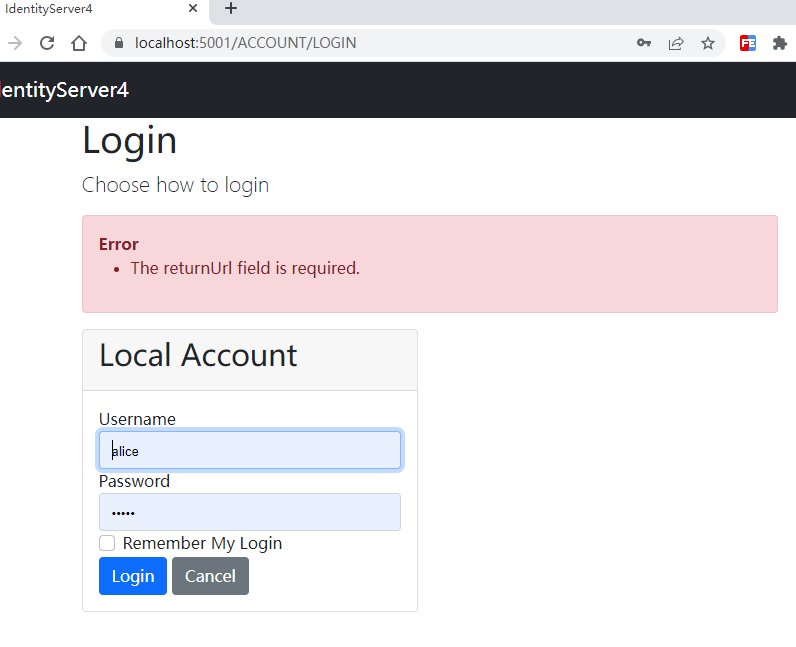This screenshot has height=647, width=796.
Task: Enable the Remember My Login checkbox
Action: pyautogui.click(x=107, y=543)
